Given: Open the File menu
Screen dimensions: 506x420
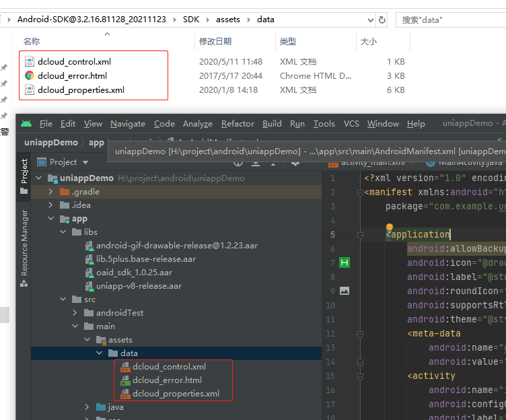Looking at the screenshot, I should (46, 124).
